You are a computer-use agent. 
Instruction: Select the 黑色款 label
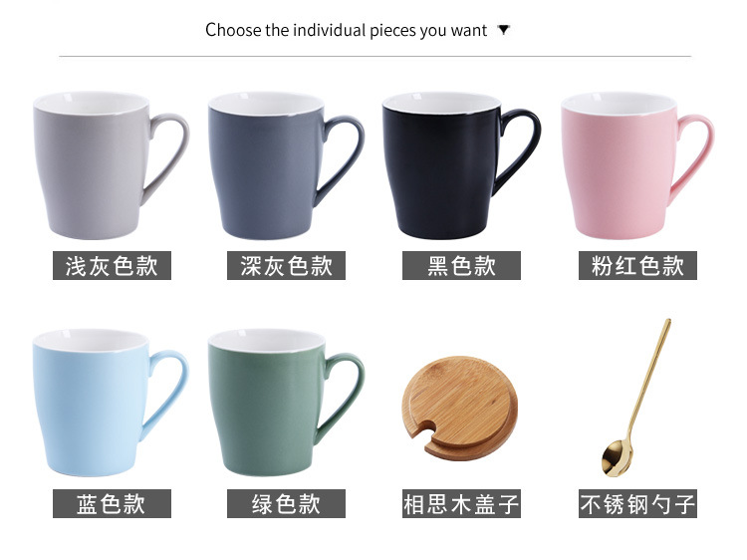click(461, 265)
